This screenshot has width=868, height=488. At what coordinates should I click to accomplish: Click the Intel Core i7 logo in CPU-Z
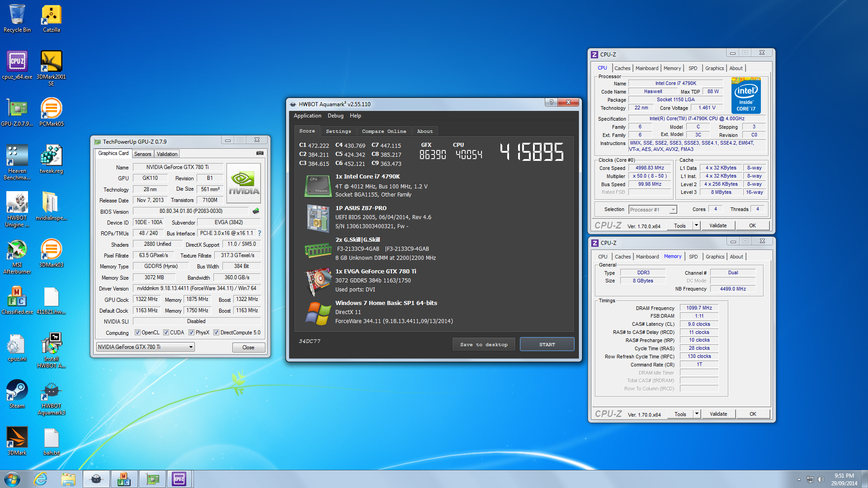(x=746, y=95)
